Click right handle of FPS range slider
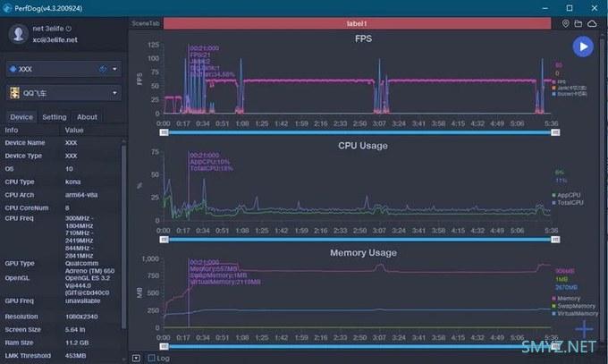 coord(555,132)
